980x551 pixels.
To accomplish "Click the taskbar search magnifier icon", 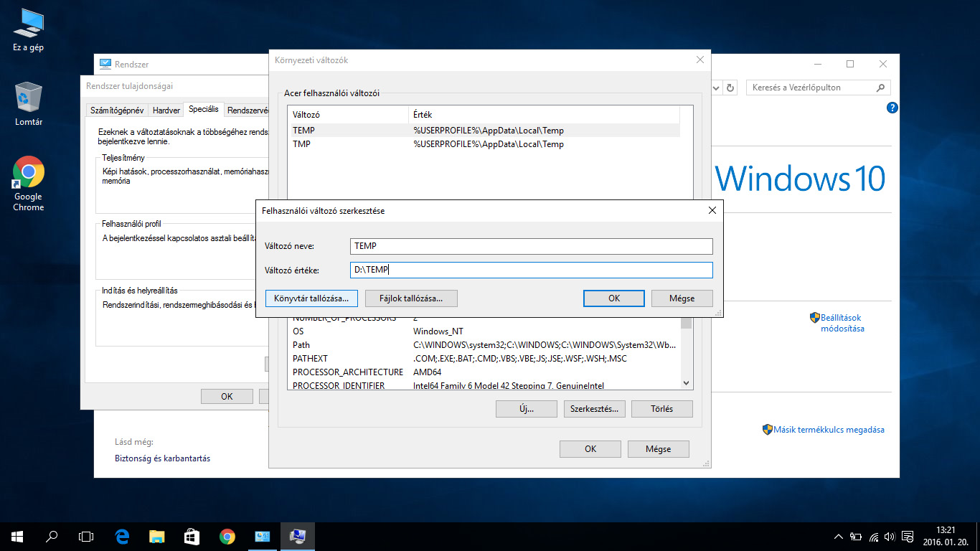I will [52, 536].
